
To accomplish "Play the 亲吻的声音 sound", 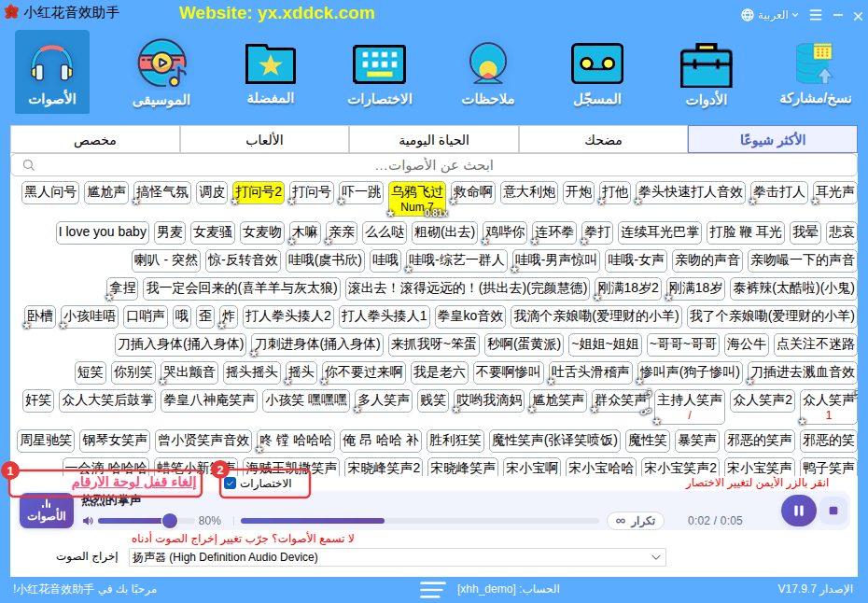I will [x=707, y=259].
